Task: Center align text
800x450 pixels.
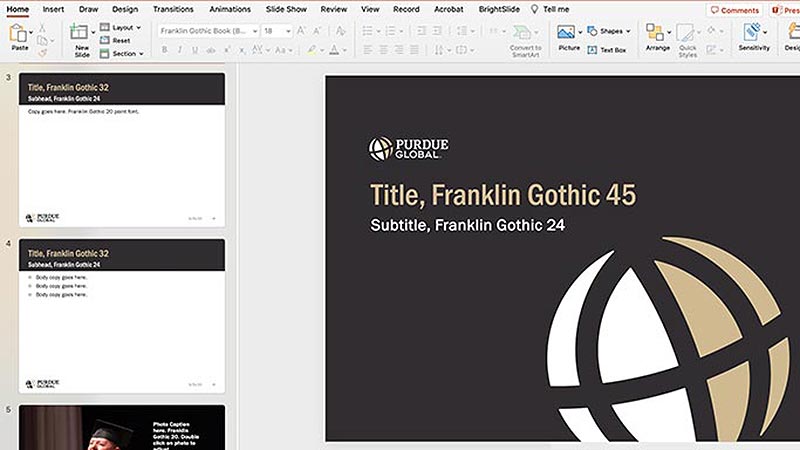Action: click(x=383, y=50)
